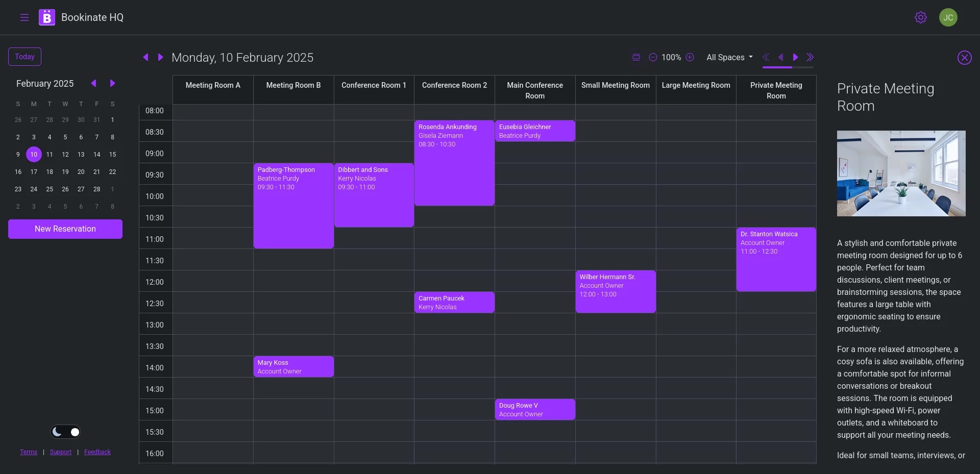Open the All Spaces dropdown
This screenshot has width=980, height=474.
(x=729, y=57)
